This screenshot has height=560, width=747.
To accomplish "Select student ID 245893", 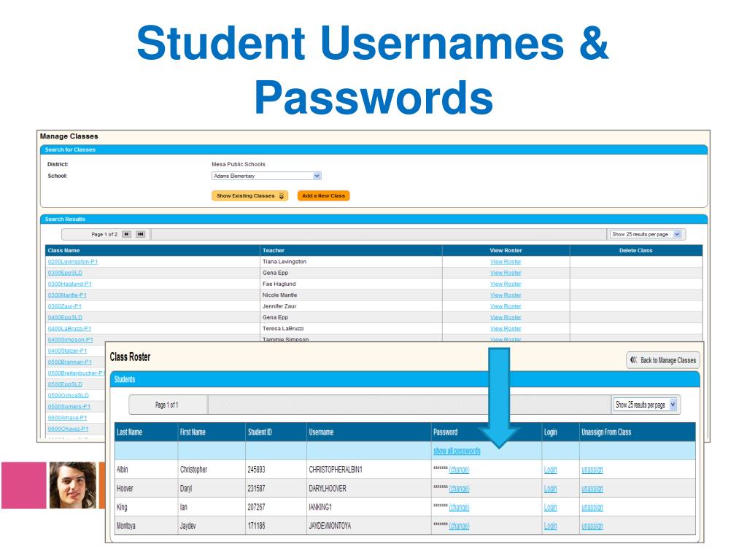I will click(x=256, y=470).
